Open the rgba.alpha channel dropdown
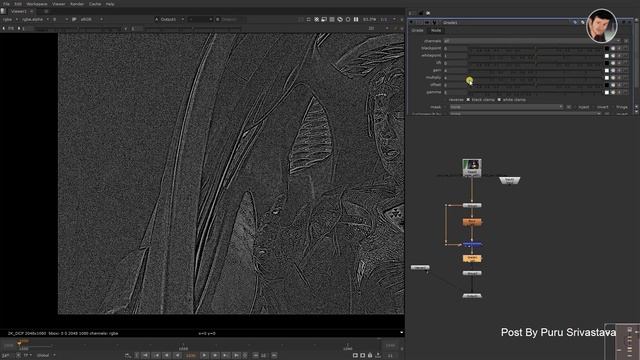 click(36, 19)
